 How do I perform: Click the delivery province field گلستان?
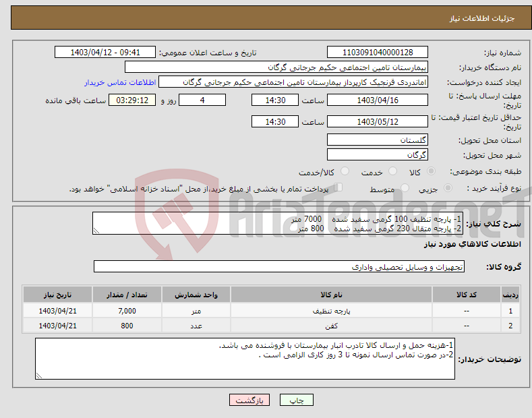pos(378,140)
